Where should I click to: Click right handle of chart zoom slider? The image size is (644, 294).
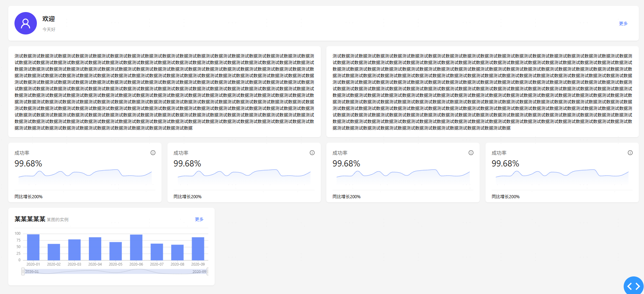(207, 272)
